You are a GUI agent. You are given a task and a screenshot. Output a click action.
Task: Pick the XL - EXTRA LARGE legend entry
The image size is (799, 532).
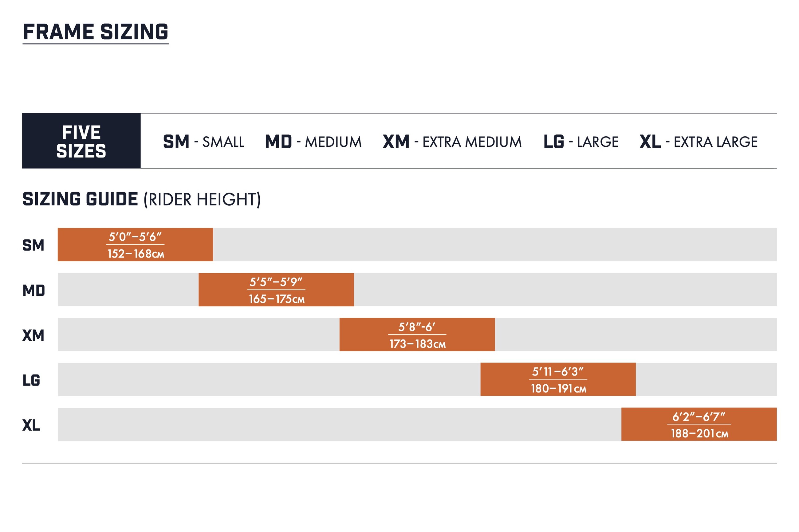point(699,142)
